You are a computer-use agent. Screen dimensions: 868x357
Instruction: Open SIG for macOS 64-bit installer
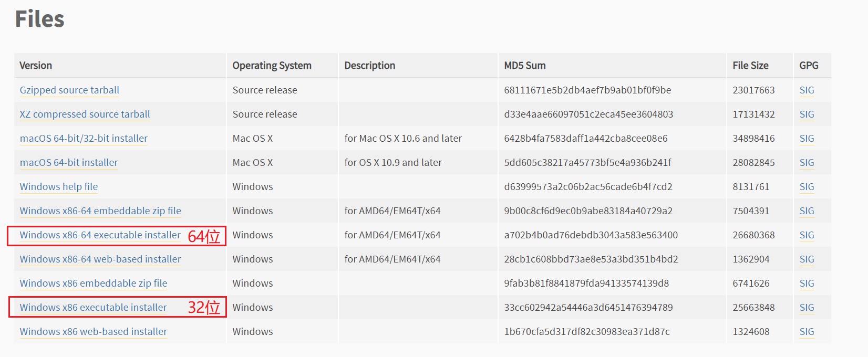tap(807, 163)
